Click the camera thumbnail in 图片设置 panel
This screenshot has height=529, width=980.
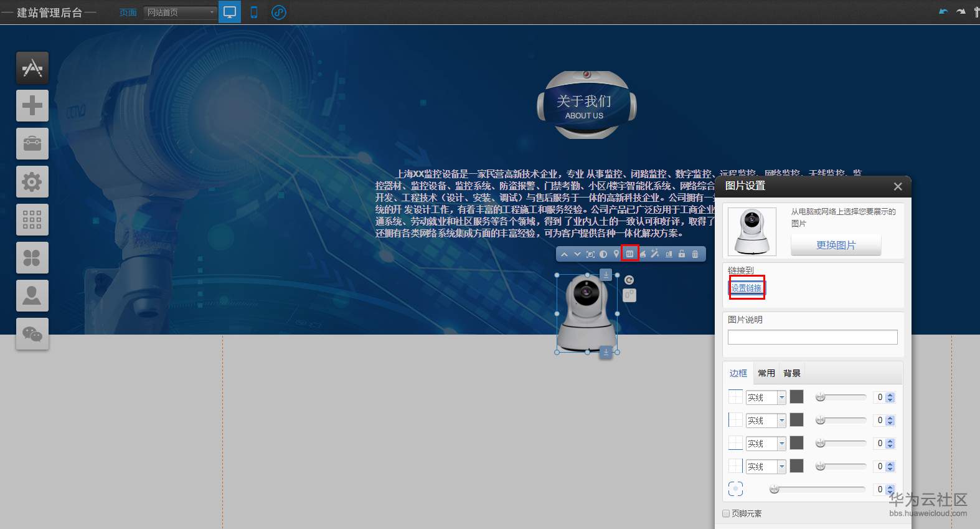[752, 232]
